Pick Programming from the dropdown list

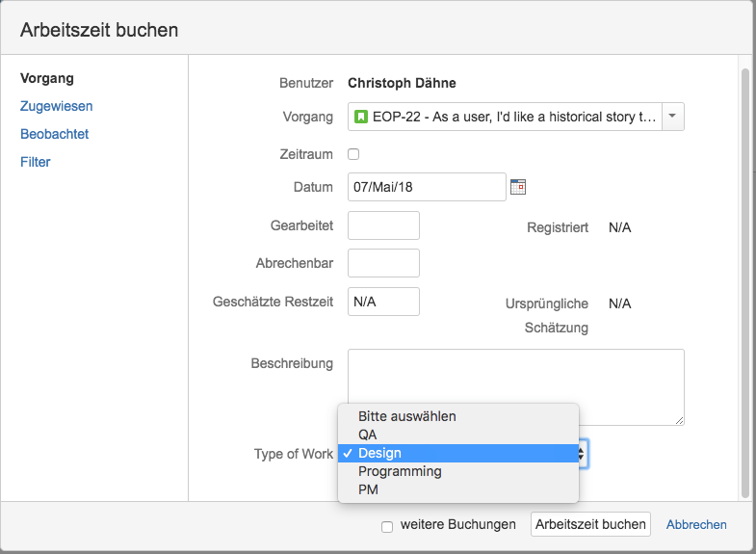click(x=458, y=471)
